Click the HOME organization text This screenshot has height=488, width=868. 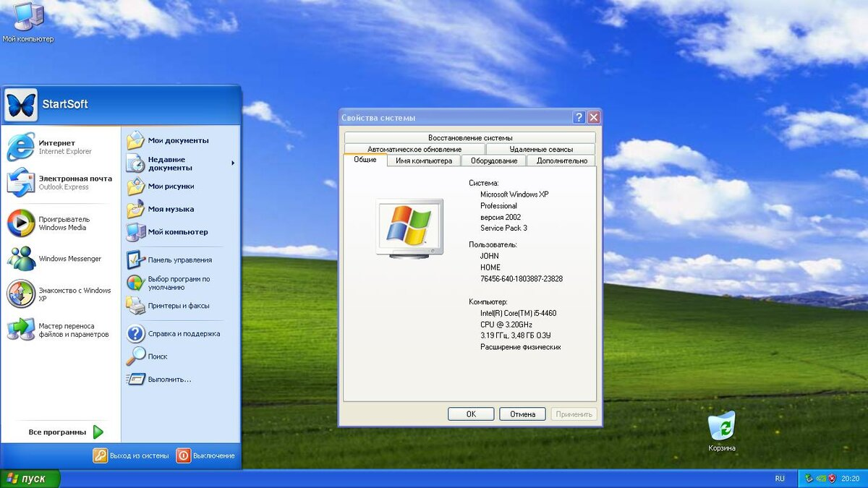pos(490,267)
